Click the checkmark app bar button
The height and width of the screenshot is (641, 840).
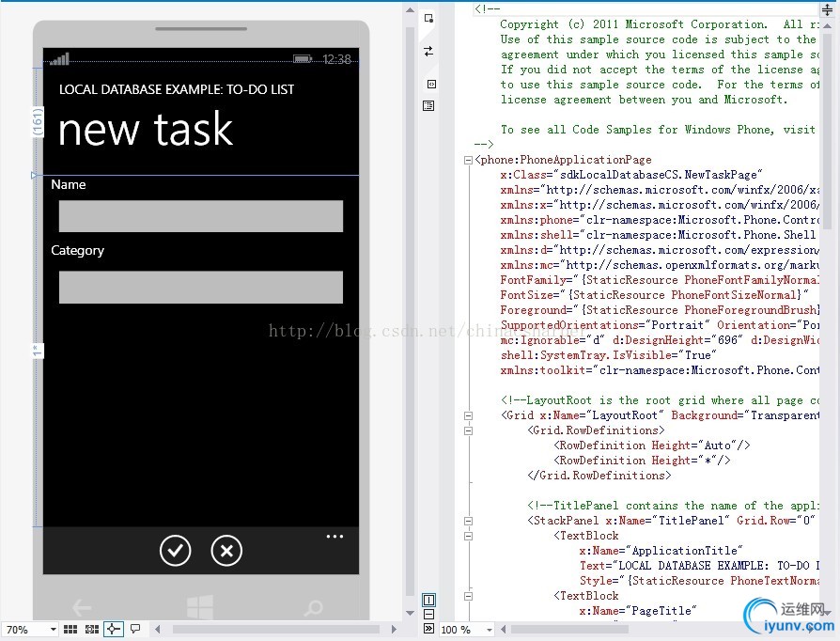175,551
